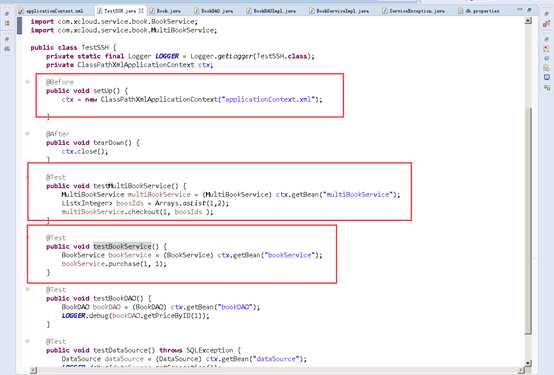Switch to the applicationContext.xml editor tab
554x375 pixels.
pos(51,11)
